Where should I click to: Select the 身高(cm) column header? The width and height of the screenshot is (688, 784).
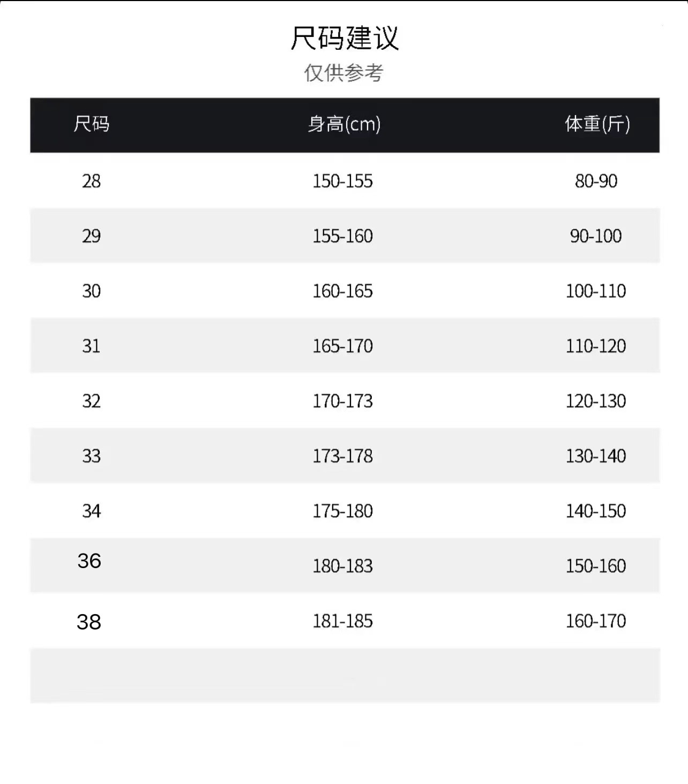click(x=343, y=124)
